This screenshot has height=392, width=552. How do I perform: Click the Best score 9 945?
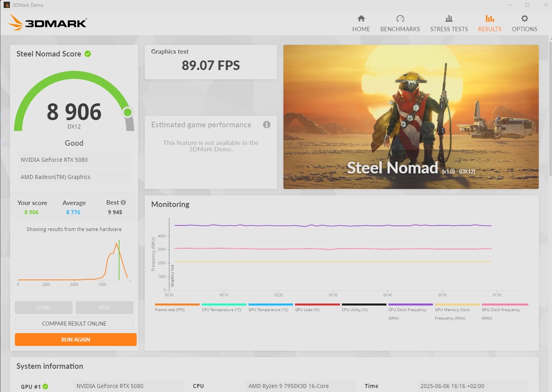tap(115, 212)
